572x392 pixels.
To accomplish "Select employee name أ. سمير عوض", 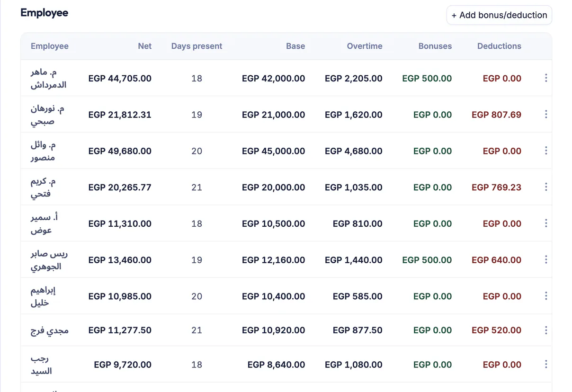I will 45,224.
